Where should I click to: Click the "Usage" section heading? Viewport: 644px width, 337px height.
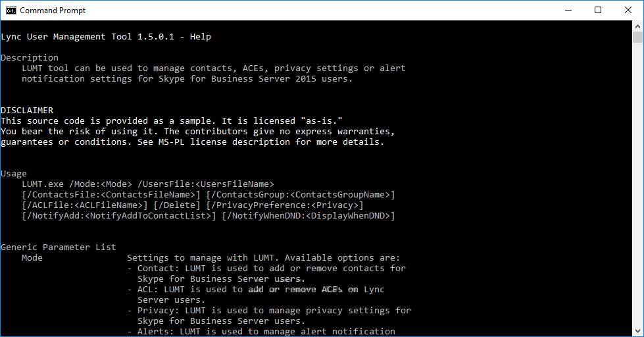point(14,174)
